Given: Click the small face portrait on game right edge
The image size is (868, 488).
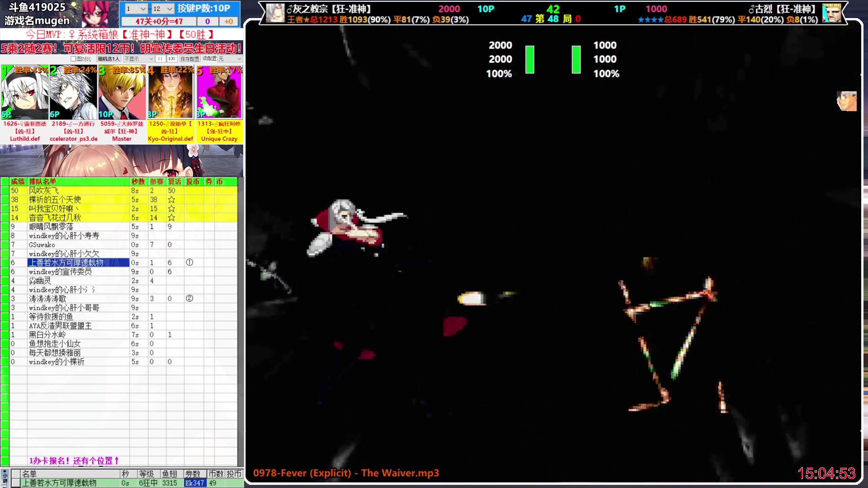Looking at the screenshot, I should [x=846, y=101].
